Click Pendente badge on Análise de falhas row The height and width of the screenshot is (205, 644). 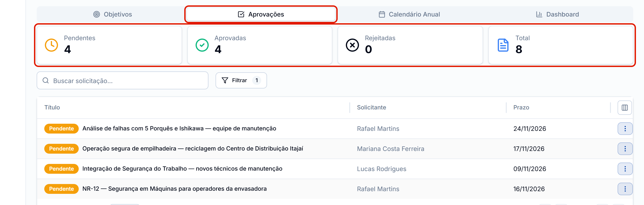(x=61, y=129)
